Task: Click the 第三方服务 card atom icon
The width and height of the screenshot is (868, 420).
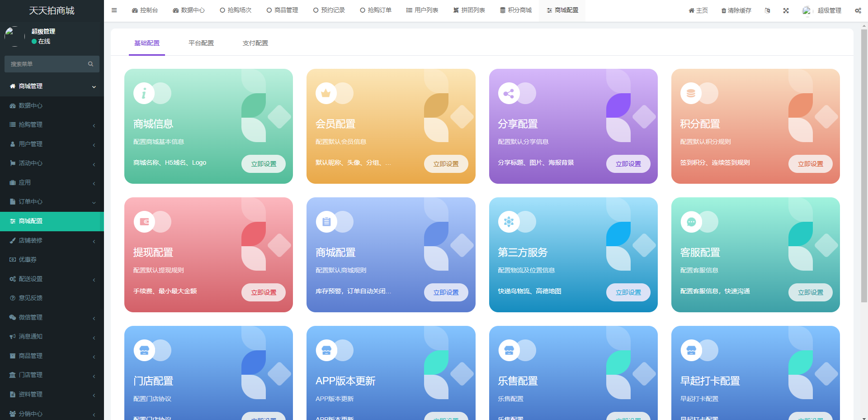Action: [x=509, y=222]
